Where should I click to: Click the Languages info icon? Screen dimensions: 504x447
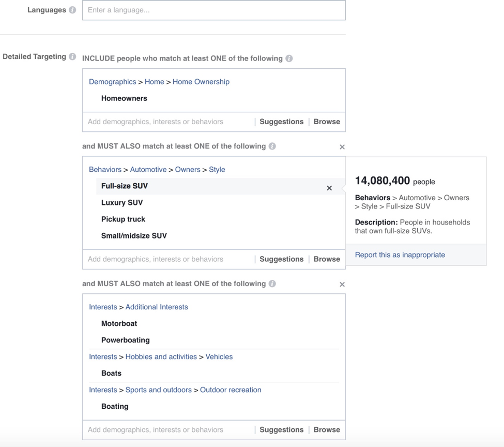(x=73, y=9)
